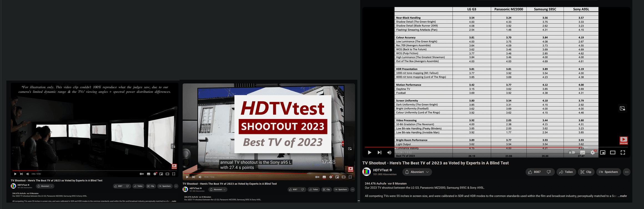Go fullscreen in the 10:03 player

(x=350, y=177)
